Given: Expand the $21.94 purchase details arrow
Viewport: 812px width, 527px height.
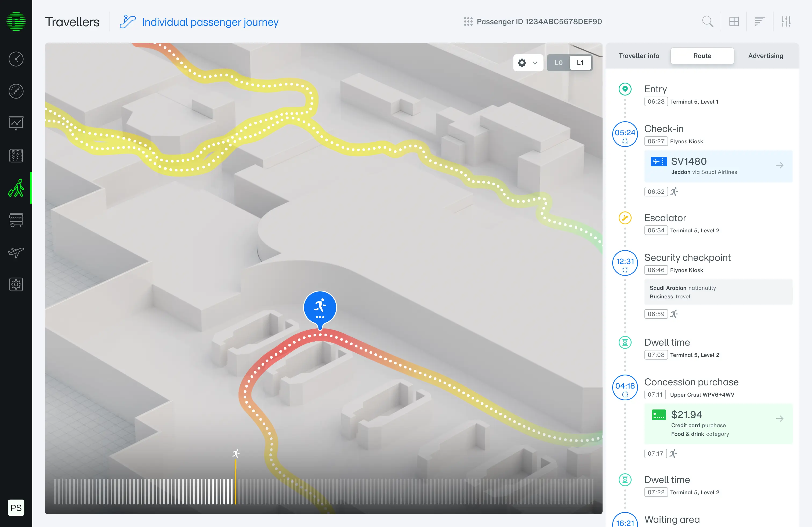Looking at the screenshot, I should 780,419.
